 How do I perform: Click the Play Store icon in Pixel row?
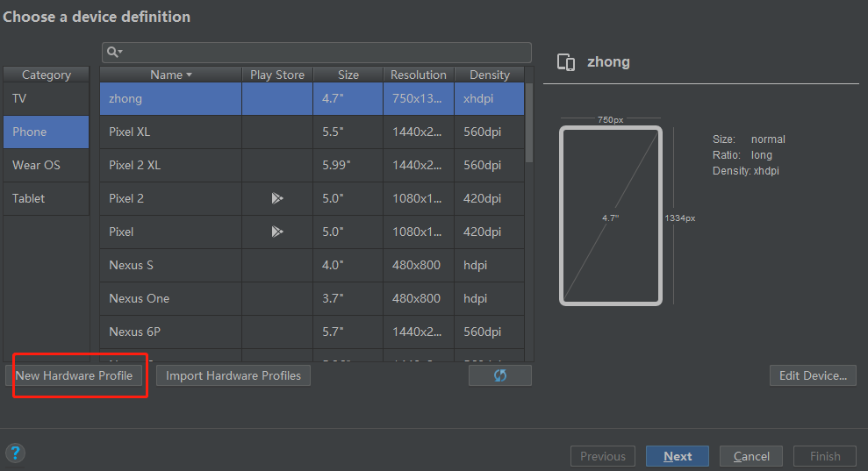(277, 232)
